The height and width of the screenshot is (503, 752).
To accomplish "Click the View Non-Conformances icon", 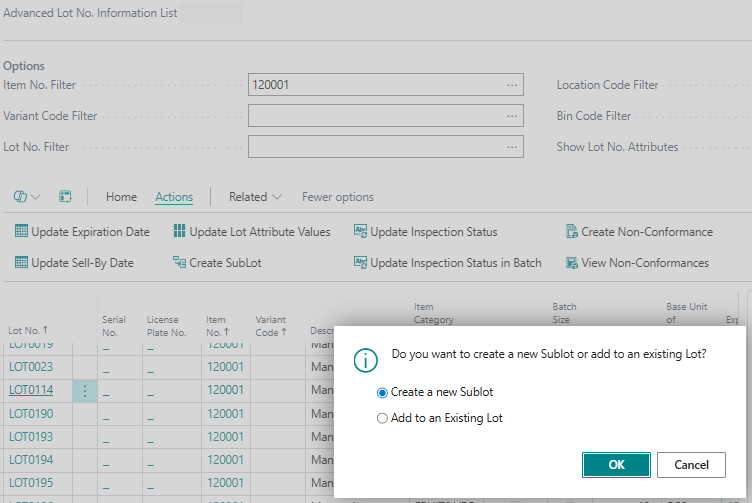I will pyautogui.click(x=572, y=263).
